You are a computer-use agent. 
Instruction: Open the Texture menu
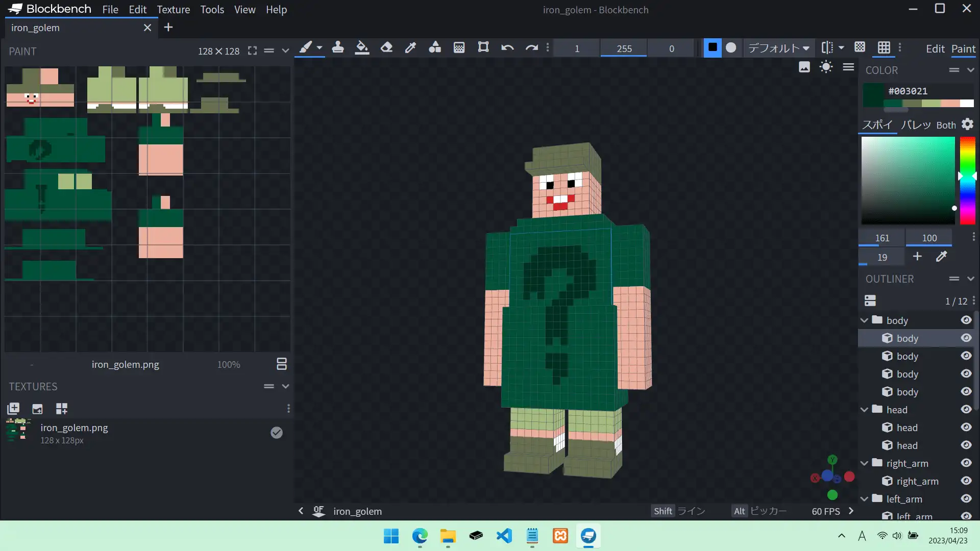[x=173, y=10]
